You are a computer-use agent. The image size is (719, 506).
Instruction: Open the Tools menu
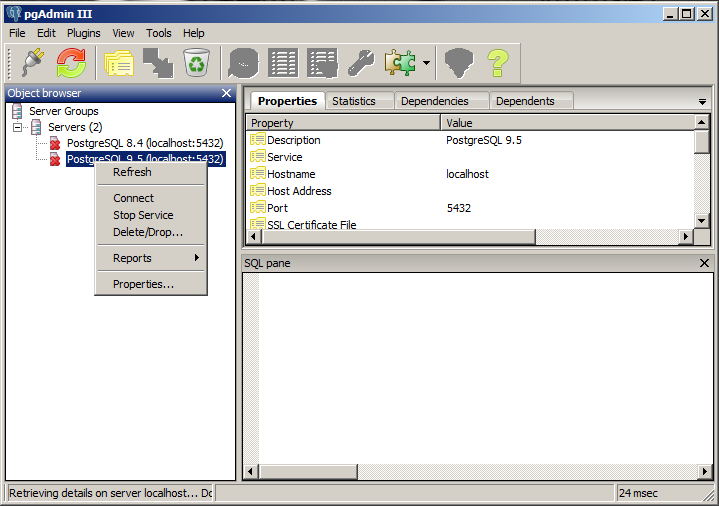159,33
